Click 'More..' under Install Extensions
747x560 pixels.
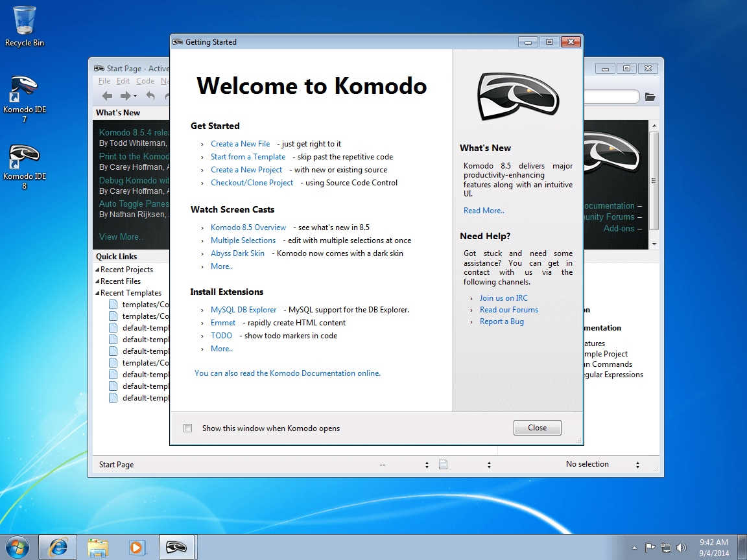click(x=222, y=349)
